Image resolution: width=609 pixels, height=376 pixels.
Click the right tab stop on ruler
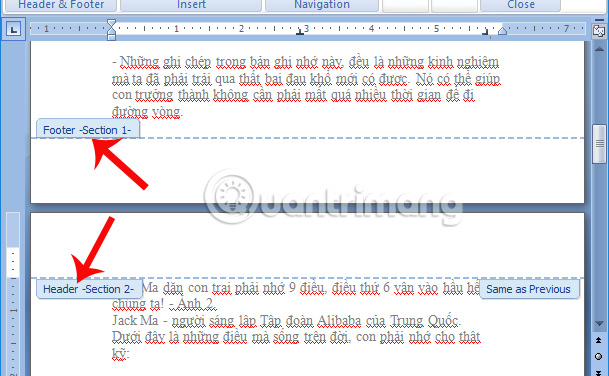coord(485,33)
